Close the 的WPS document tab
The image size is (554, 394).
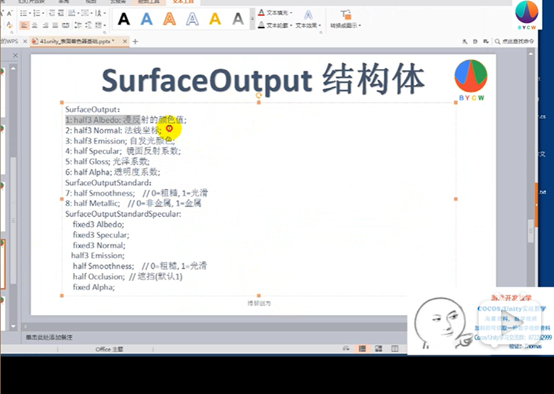click(25, 41)
